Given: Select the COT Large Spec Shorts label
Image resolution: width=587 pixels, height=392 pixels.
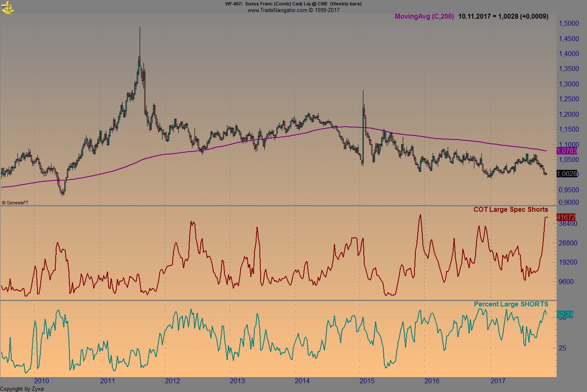Looking at the screenshot, I should coord(511,210).
